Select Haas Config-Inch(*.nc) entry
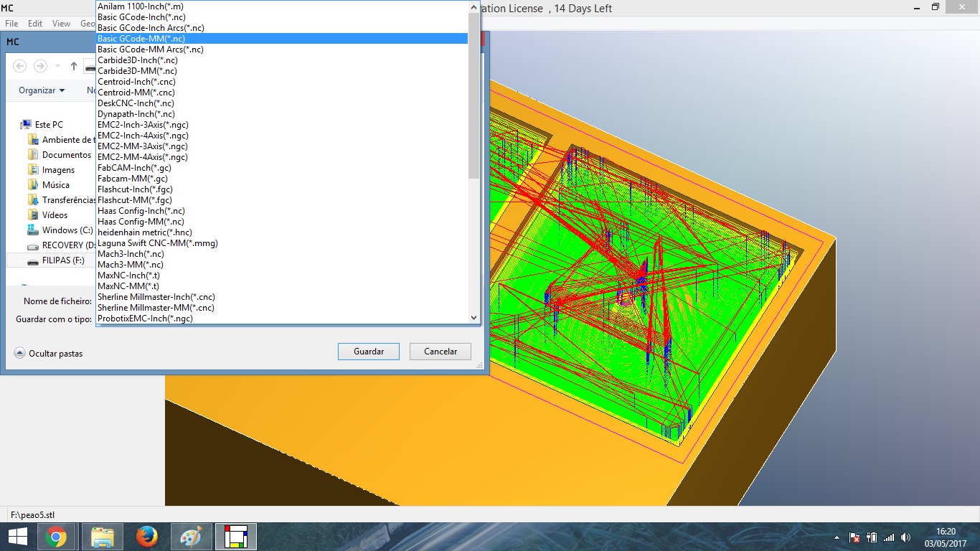980x551 pixels. click(x=282, y=211)
